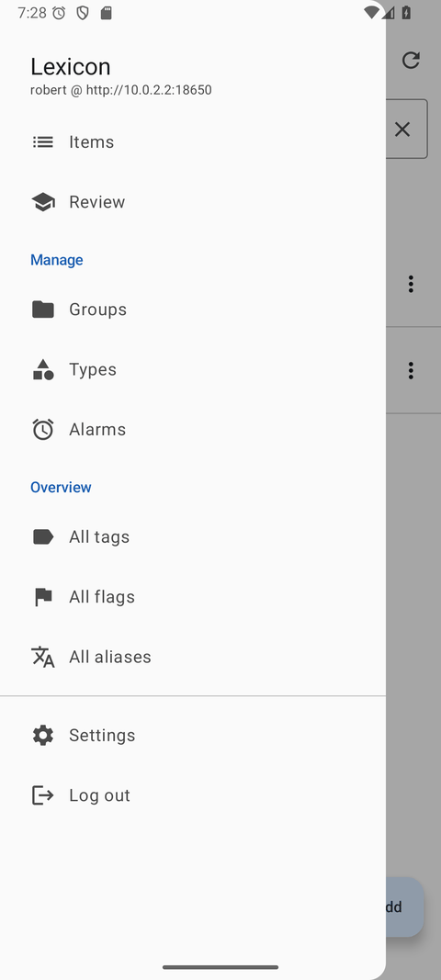Screen dimensions: 441x980
Task: Tap the Manage section header
Action: point(57,260)
